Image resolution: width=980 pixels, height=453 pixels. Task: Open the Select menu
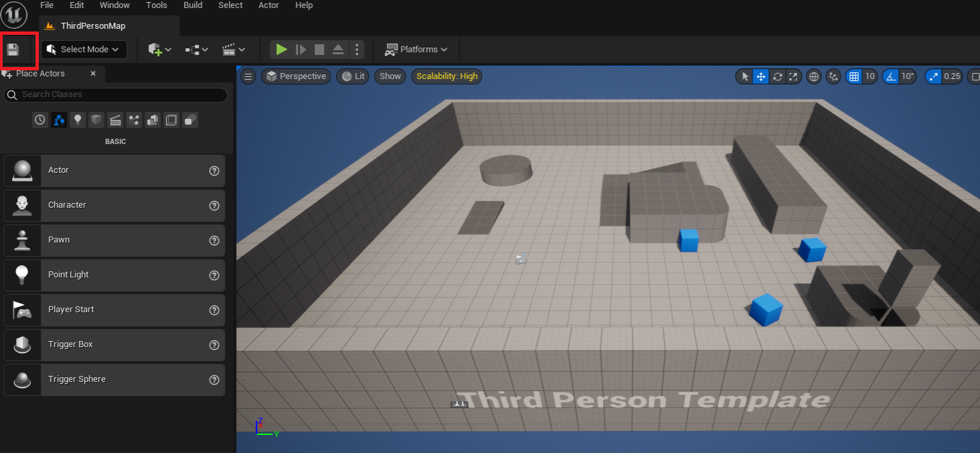click(x=230, y=5)
